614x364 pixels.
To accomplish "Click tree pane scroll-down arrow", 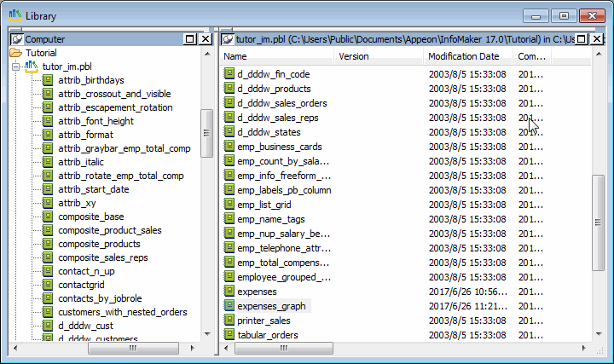I will point(207,334).
